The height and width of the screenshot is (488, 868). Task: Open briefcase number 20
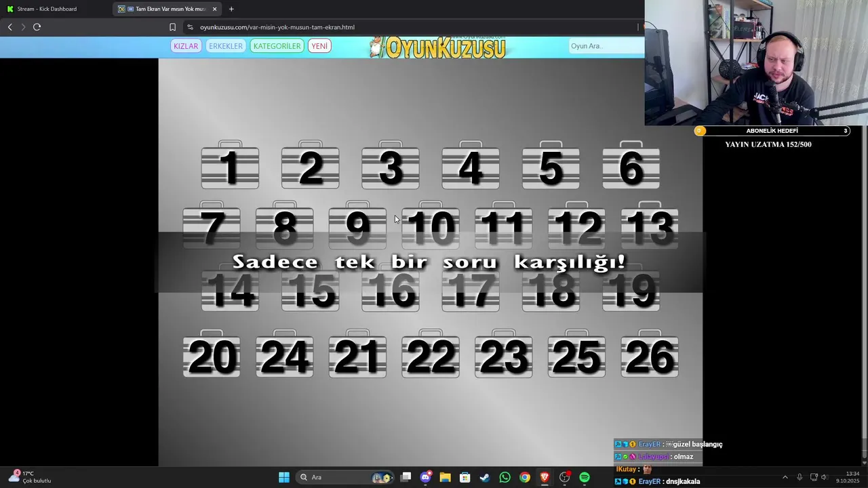(x=212, y=354)
